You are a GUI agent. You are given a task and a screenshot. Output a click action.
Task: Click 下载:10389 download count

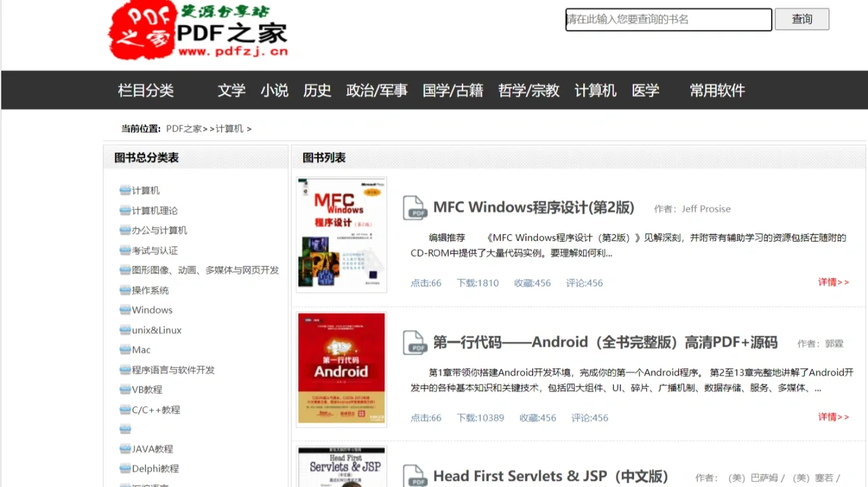tap(480, 418)
